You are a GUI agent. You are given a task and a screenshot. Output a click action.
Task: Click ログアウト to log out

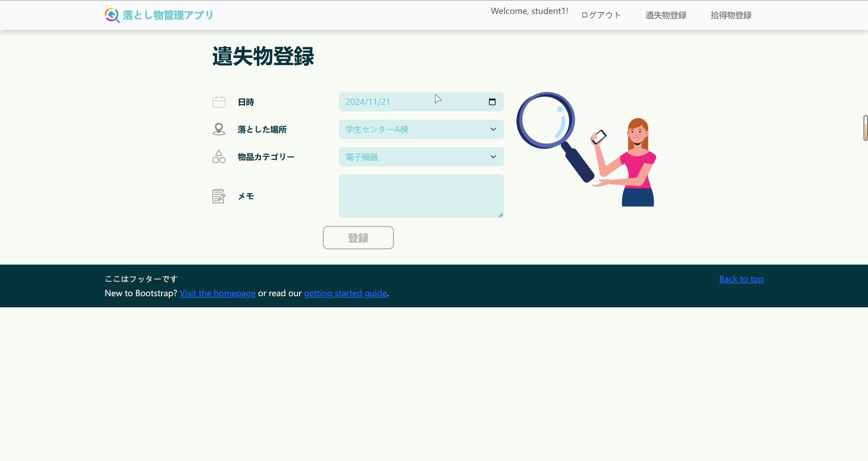600,15
